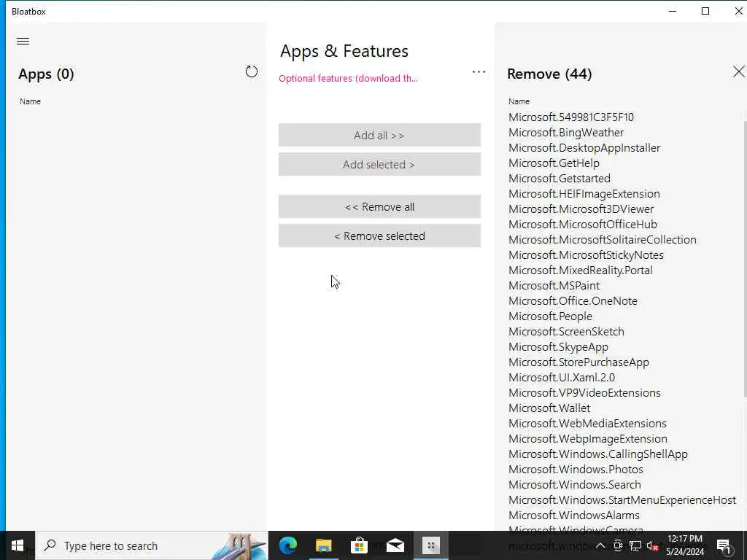Select Microsoft.WebMediaExtensions entry

coord(587,424)
